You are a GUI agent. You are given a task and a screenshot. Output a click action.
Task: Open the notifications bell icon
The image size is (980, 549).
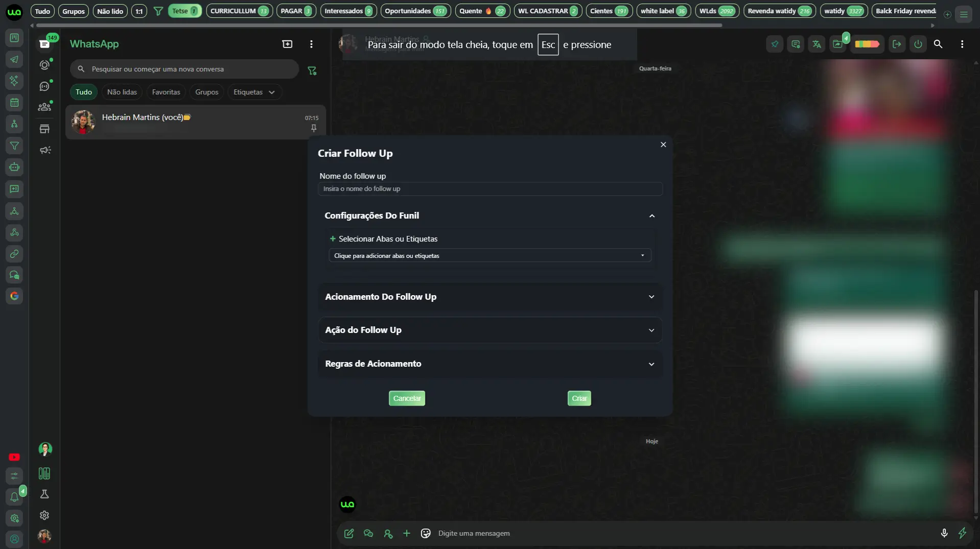point(14,497)
